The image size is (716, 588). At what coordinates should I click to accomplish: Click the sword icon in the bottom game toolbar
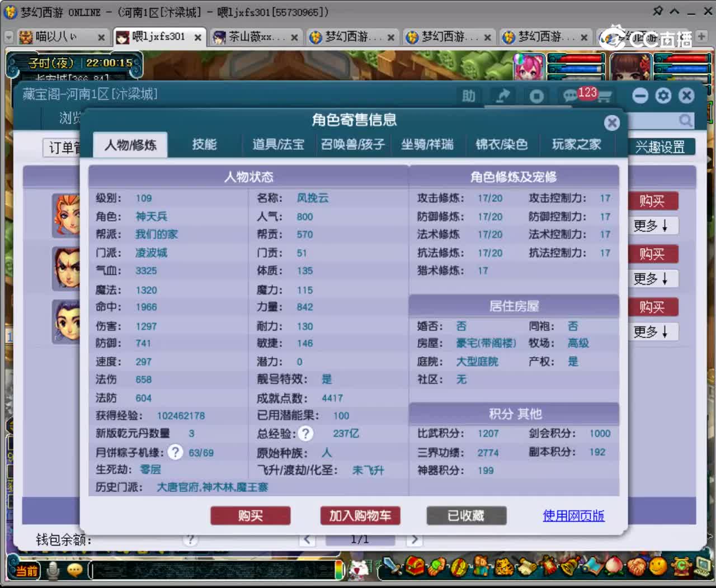point(392,568)
